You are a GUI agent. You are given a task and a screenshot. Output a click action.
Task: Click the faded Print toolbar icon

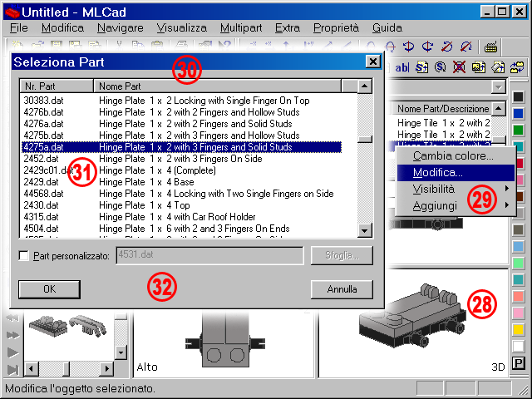181,46
